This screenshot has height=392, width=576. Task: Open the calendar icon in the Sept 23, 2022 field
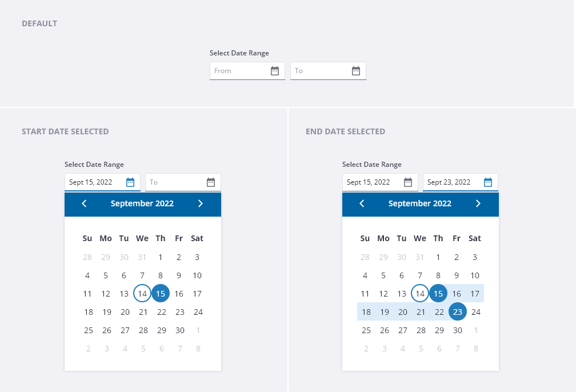(488, 182)
